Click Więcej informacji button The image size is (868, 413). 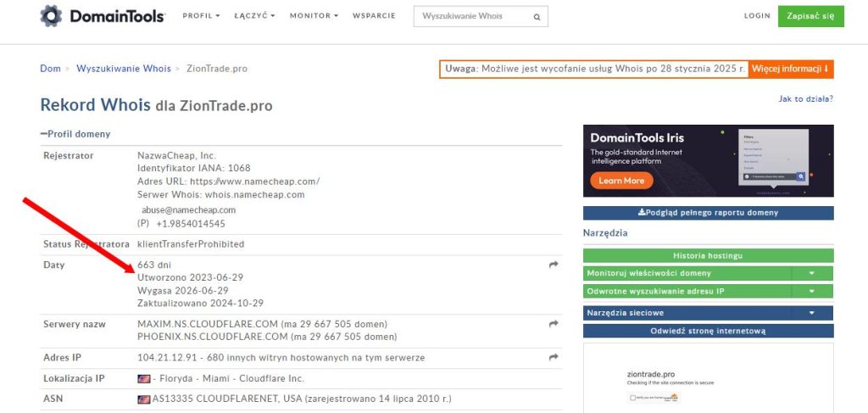pos(791,70)
